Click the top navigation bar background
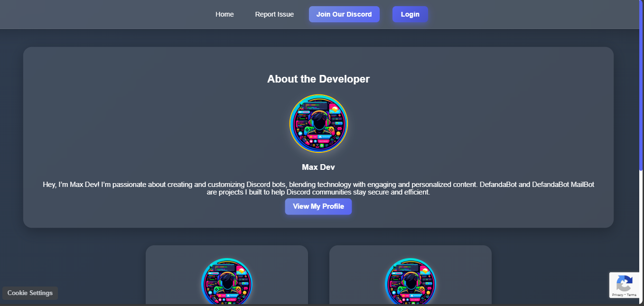The image size is (644, 306). [95, 14]
